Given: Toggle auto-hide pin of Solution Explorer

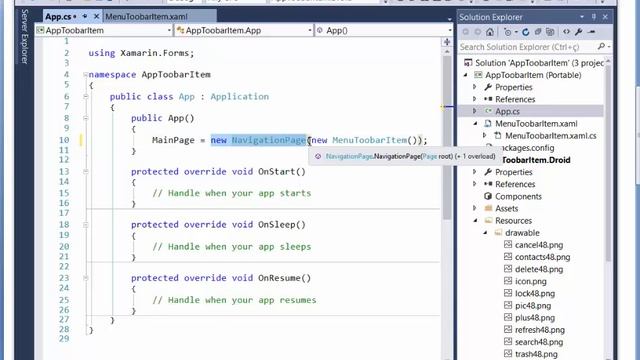Looking at the screenshot, I should [593, 17].
